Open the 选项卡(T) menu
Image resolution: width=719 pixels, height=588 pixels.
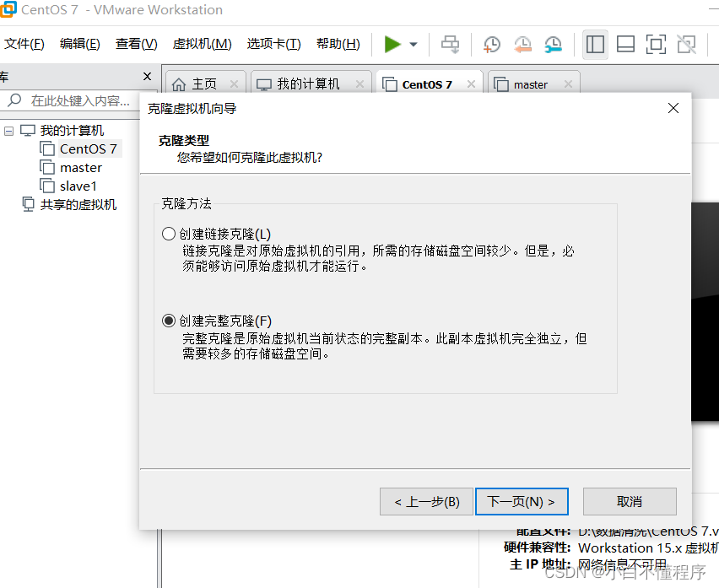click(x=273, y=44)
